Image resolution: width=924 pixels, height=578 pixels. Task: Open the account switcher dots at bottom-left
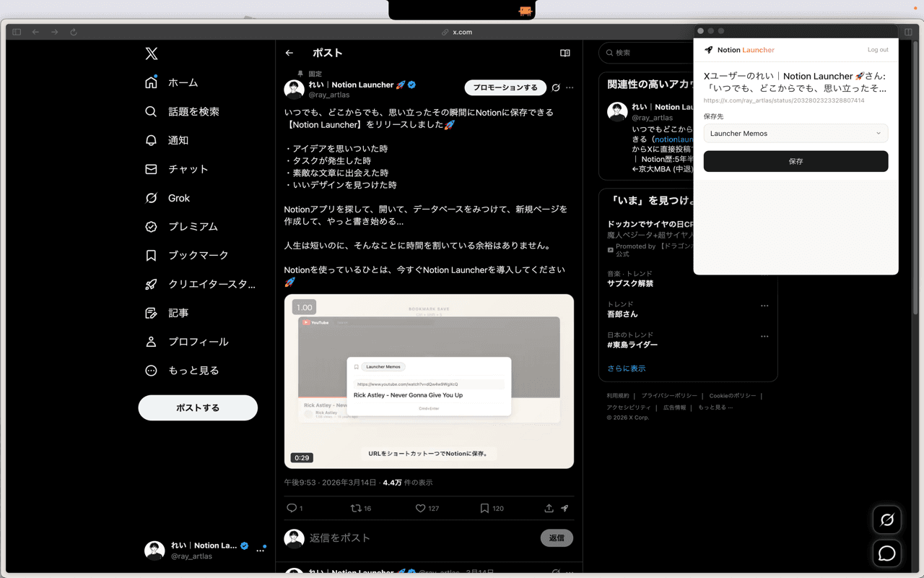[261, 551]
